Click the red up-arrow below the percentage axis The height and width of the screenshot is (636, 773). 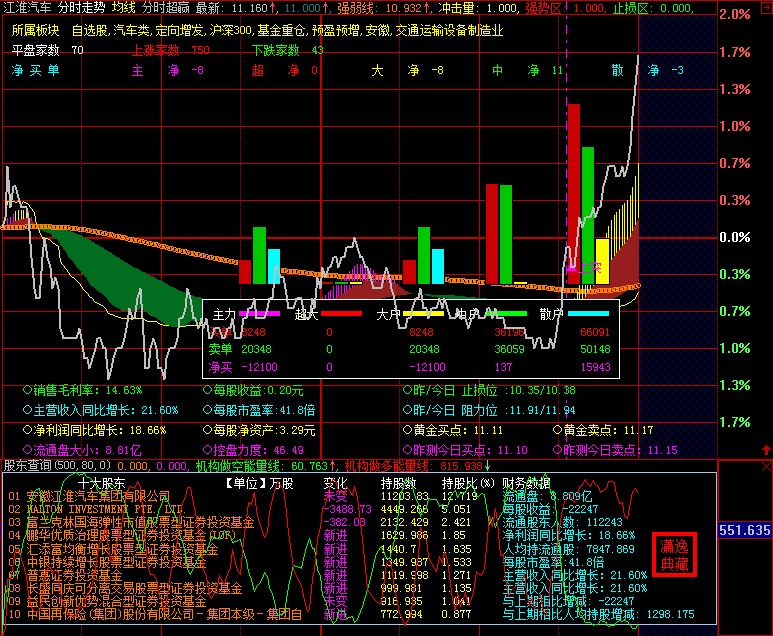(766, 450)
